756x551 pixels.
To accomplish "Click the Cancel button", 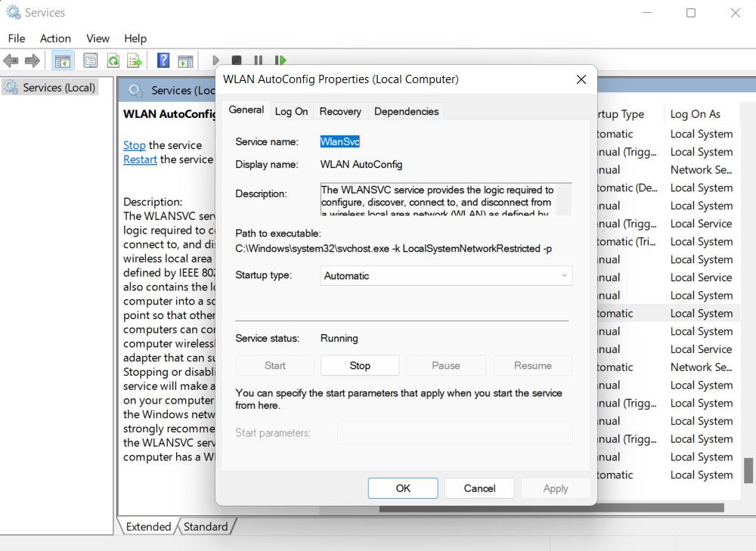I will coord(480,488).
